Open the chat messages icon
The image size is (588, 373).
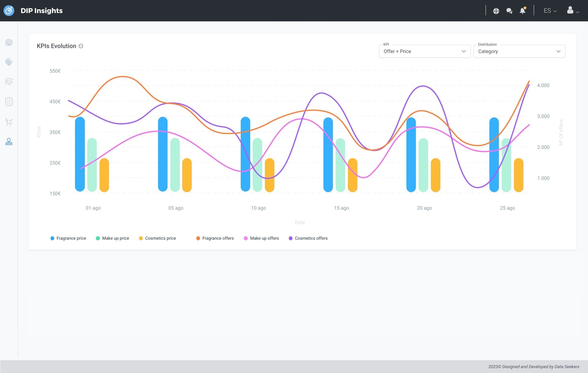coord(509,11)
